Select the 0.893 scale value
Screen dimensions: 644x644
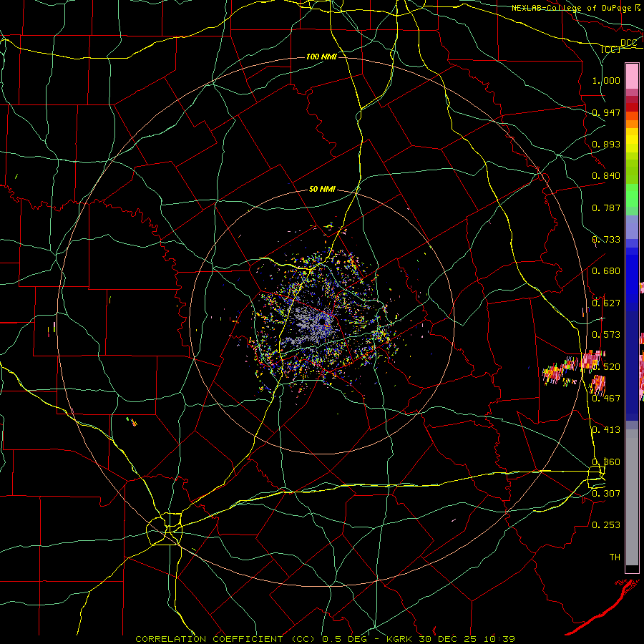click(606, 144)
